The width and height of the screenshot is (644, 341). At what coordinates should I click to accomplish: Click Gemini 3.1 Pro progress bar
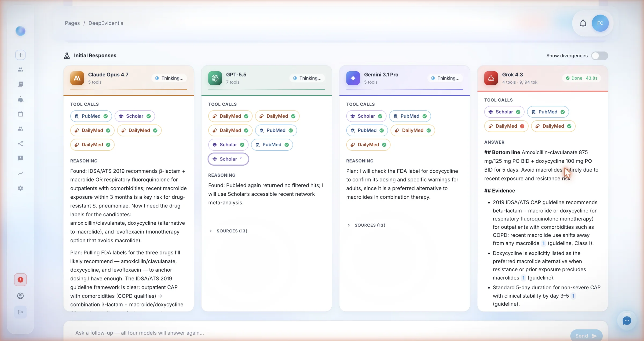click(x=404, y=89)
